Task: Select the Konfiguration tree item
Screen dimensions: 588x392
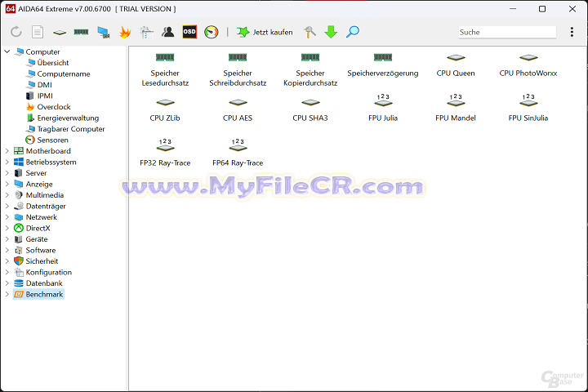Action: pos(42,272)
